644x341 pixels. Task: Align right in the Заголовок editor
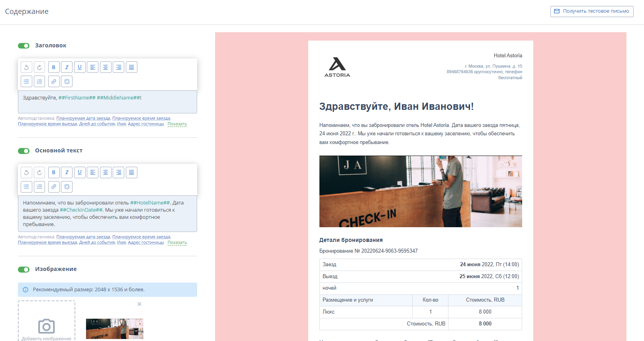119,67
